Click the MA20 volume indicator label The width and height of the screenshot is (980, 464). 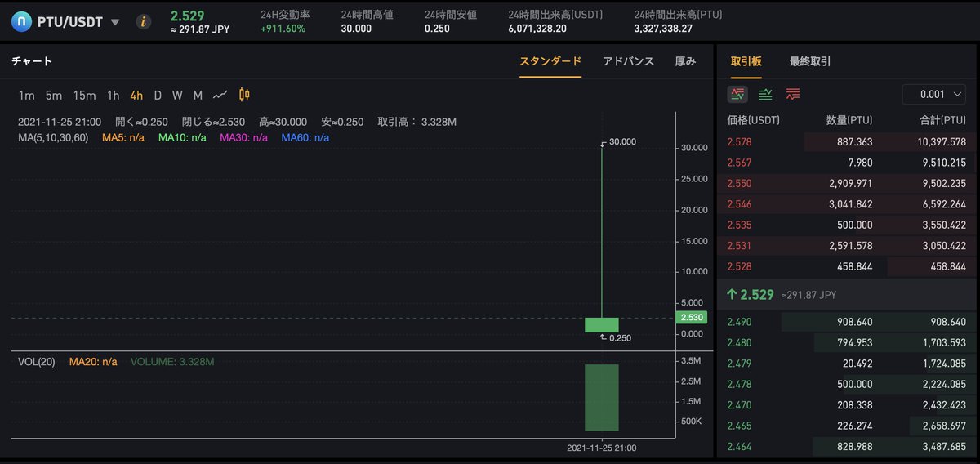(93, 362)
